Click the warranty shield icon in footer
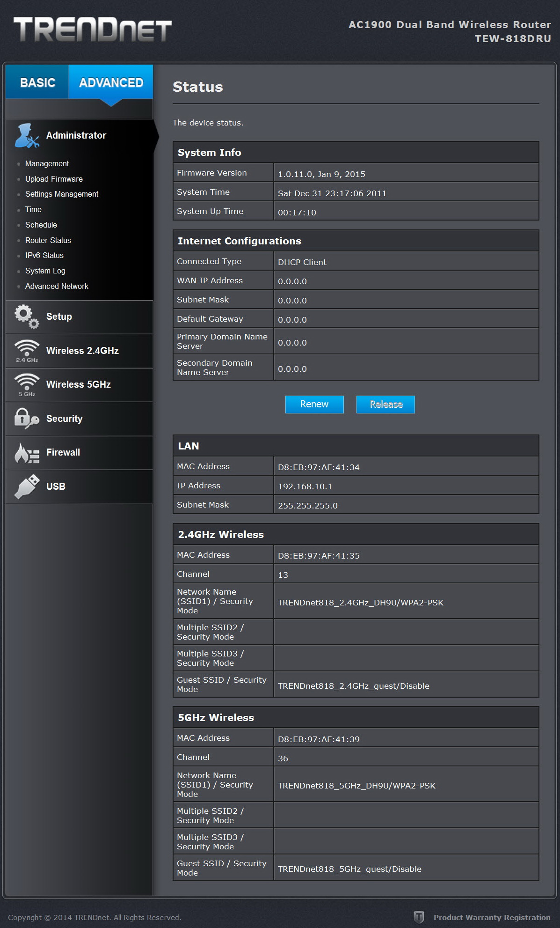560x928 pixels. pyautogui.click(x=419, y=917)
